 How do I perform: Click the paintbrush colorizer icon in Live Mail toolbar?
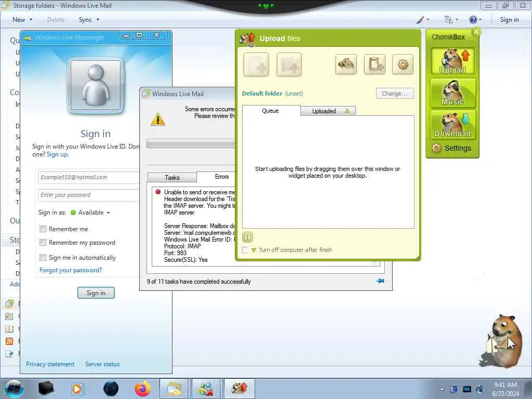(x=420, y=20)
